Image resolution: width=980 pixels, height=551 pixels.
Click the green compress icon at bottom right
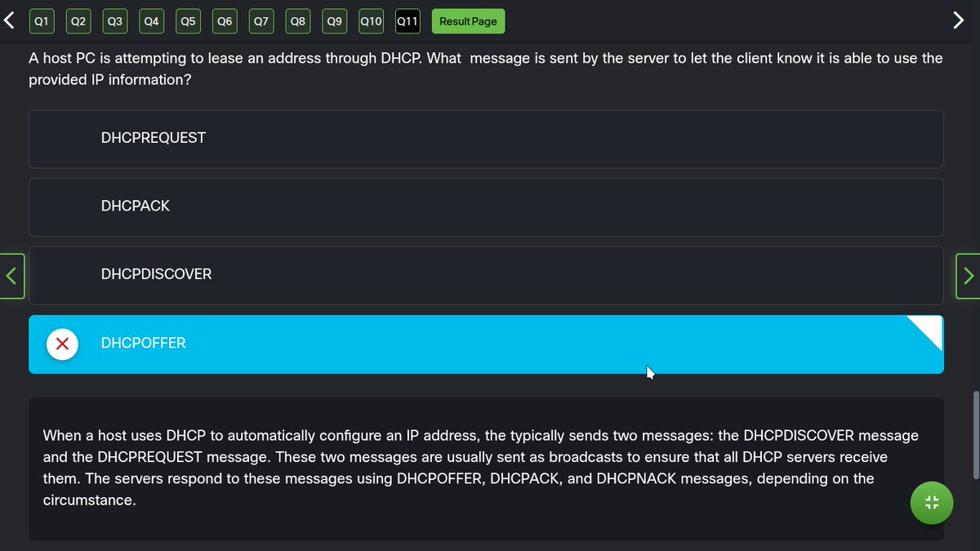coord(932,503)
